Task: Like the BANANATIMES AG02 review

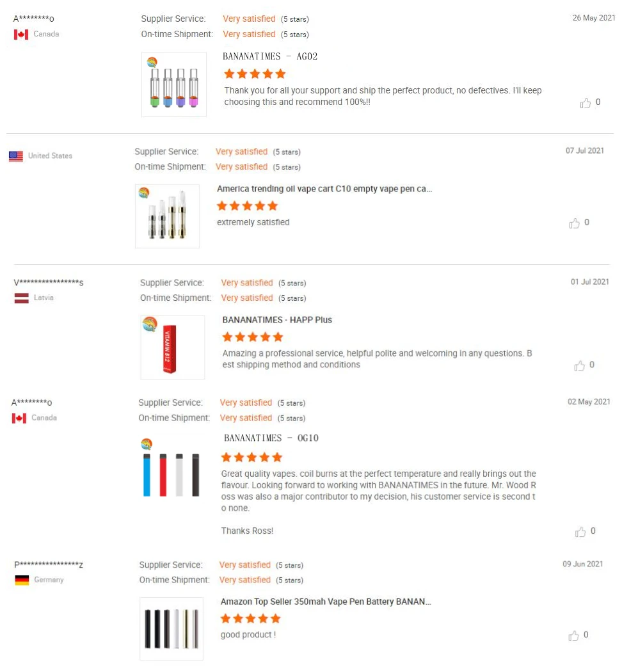Action: pyautogui.click(x=586, y=103)
